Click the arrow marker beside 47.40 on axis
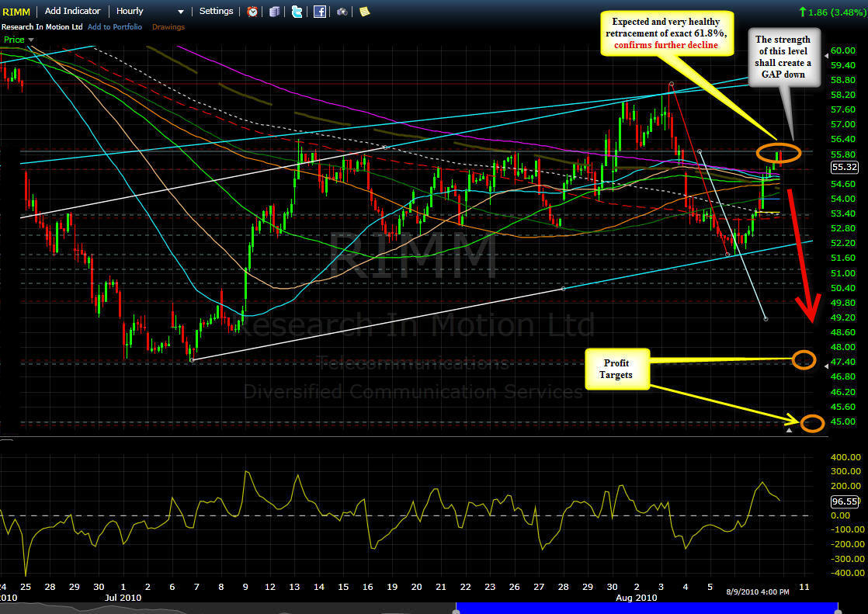 (x=827, y=366)
